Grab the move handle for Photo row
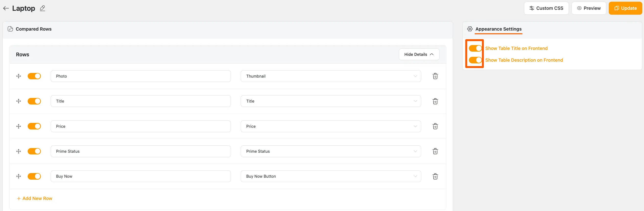The width and height of the screenshot is (644, 211). coord(19,76)
